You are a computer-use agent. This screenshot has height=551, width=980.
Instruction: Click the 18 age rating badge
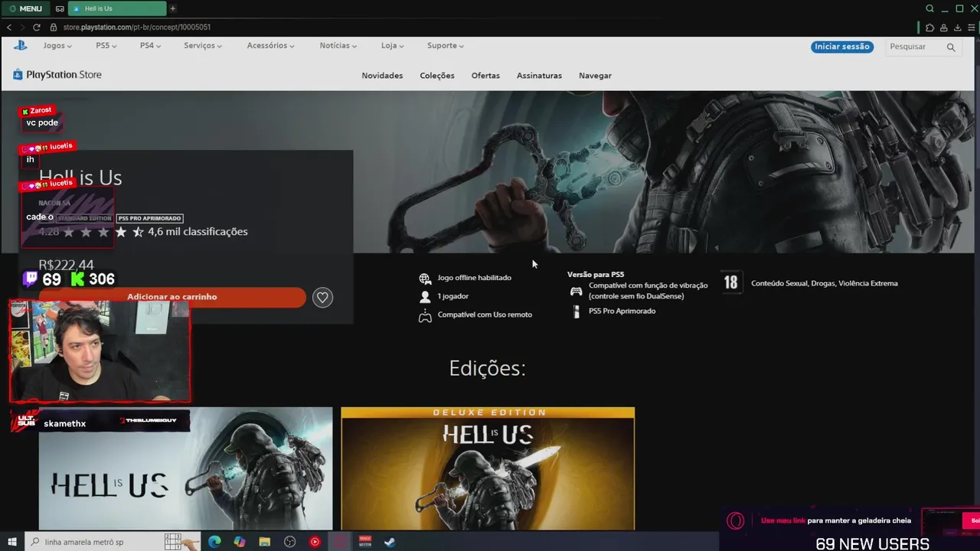point(730,283)
